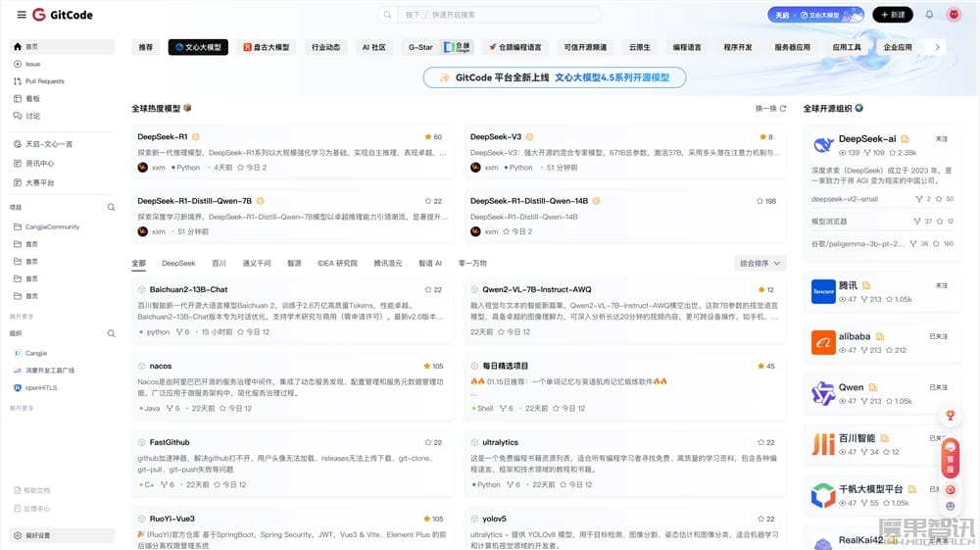Open the RuoYi-Vue3 project title

coord(171,519)
